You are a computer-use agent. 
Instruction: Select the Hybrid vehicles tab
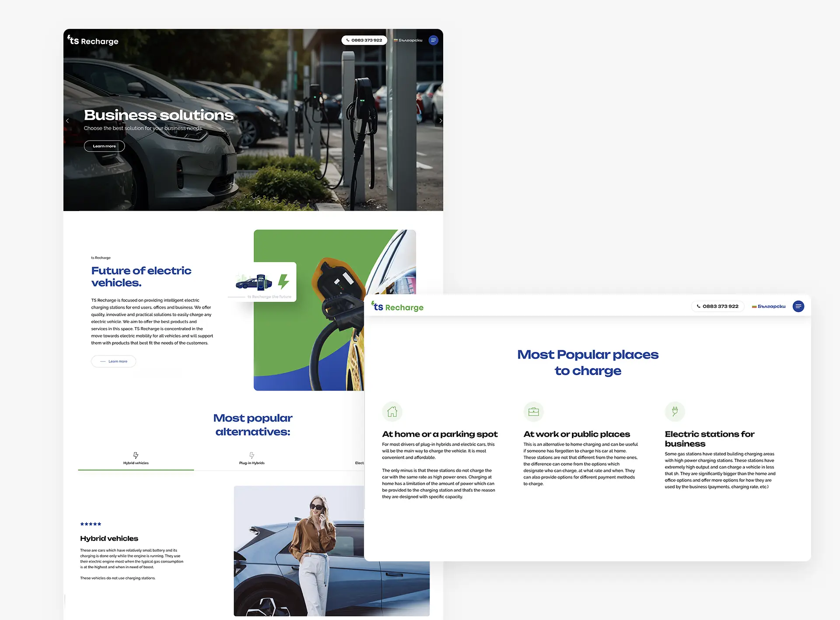[x=136, y=458]
